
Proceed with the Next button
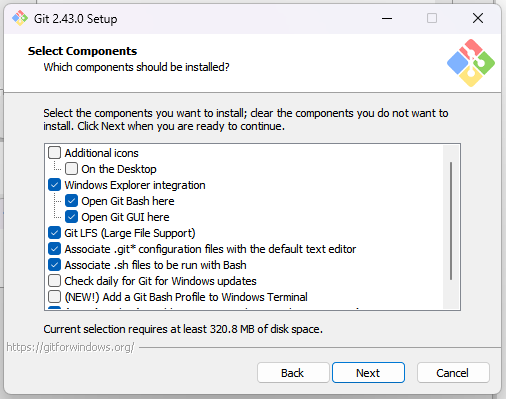[368, 373]
